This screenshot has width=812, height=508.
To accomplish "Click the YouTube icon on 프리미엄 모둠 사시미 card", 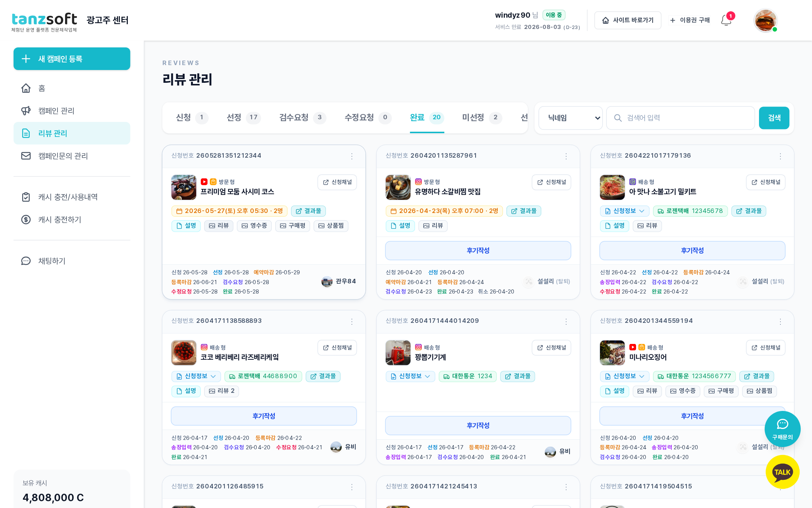I will [x=204, y=182].
